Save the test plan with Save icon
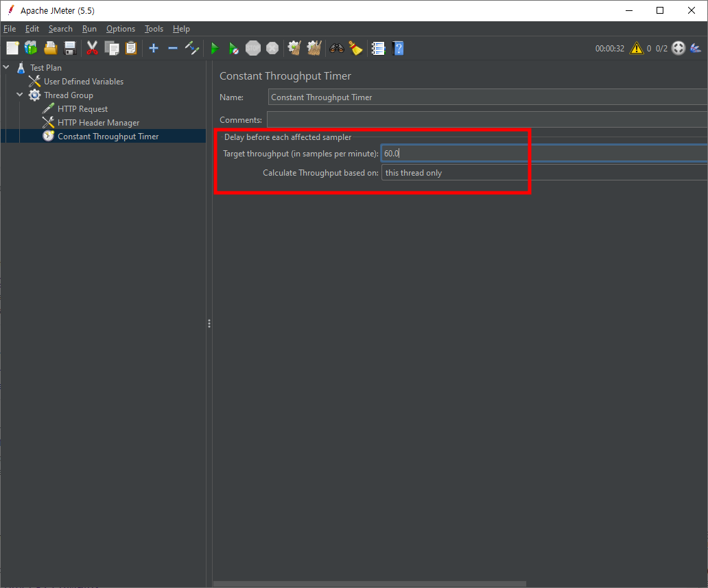The height and width of the screenshot is (588, 708). click(x=70, y=48)
